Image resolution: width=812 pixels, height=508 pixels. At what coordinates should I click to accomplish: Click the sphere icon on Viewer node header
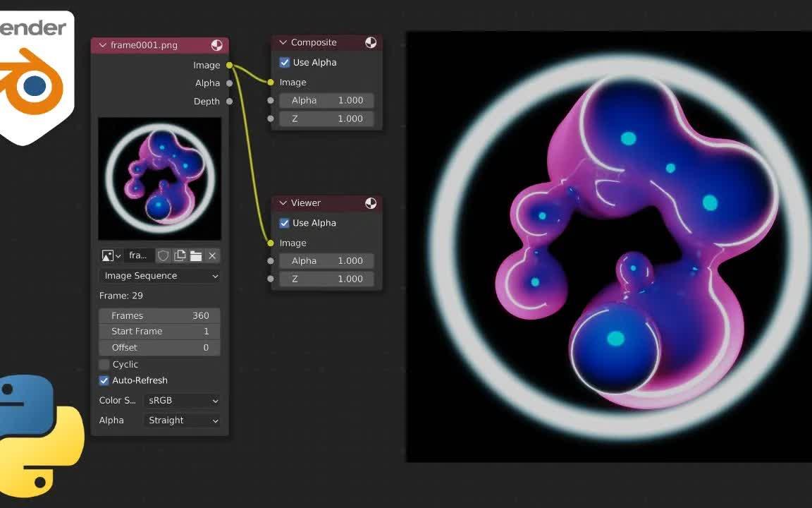371,202
